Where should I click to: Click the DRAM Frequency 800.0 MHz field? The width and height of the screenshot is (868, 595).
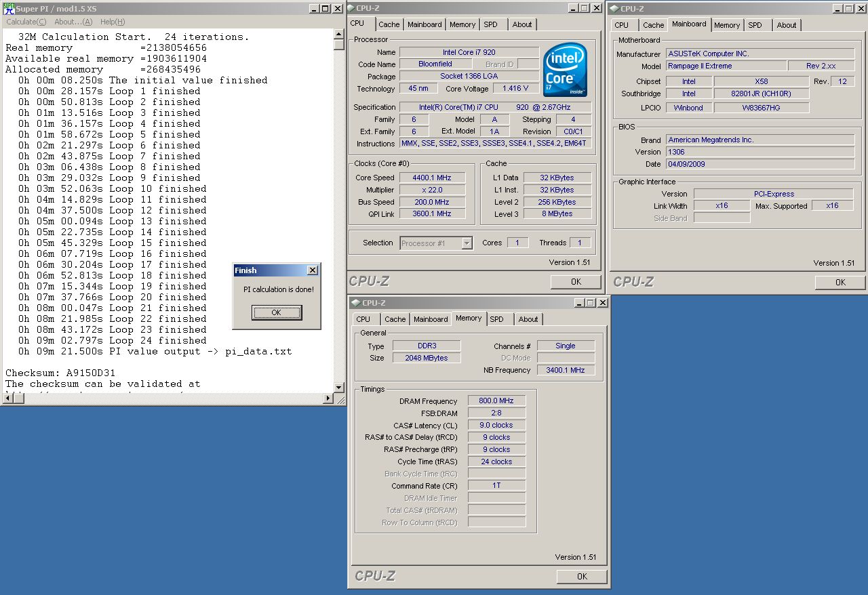coord(496,401)
